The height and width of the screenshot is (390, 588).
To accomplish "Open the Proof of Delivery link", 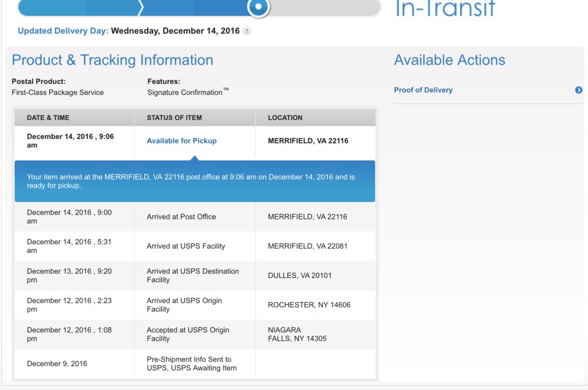I will pyautogui.click(x=423, y=90).
